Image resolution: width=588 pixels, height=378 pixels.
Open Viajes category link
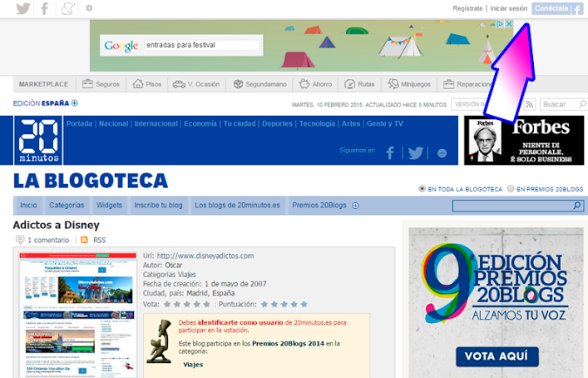pyautogui.click(x=193, y=365)
